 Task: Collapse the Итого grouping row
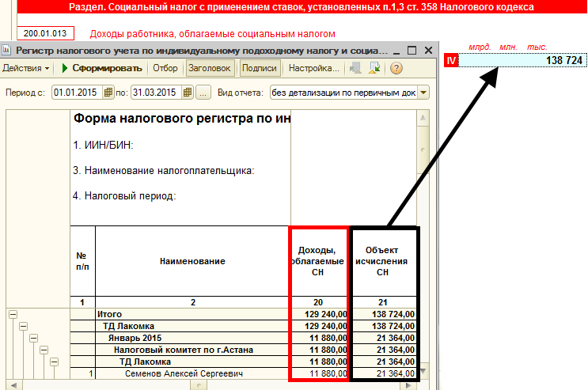(12, 314)
